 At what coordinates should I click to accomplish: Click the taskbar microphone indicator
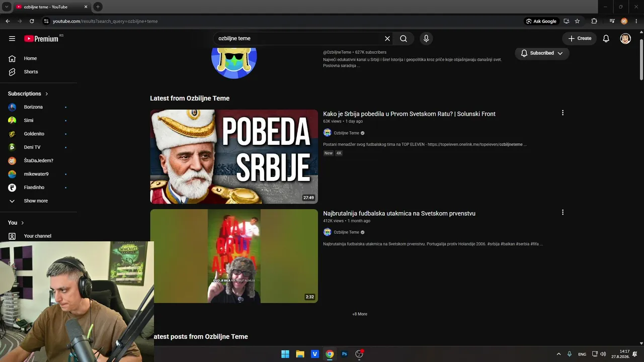[570, 354]
